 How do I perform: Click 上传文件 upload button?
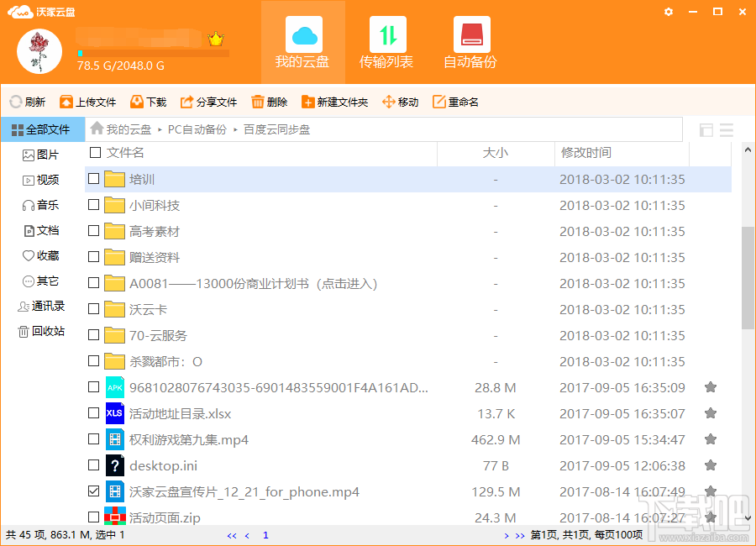coord(87,102)
